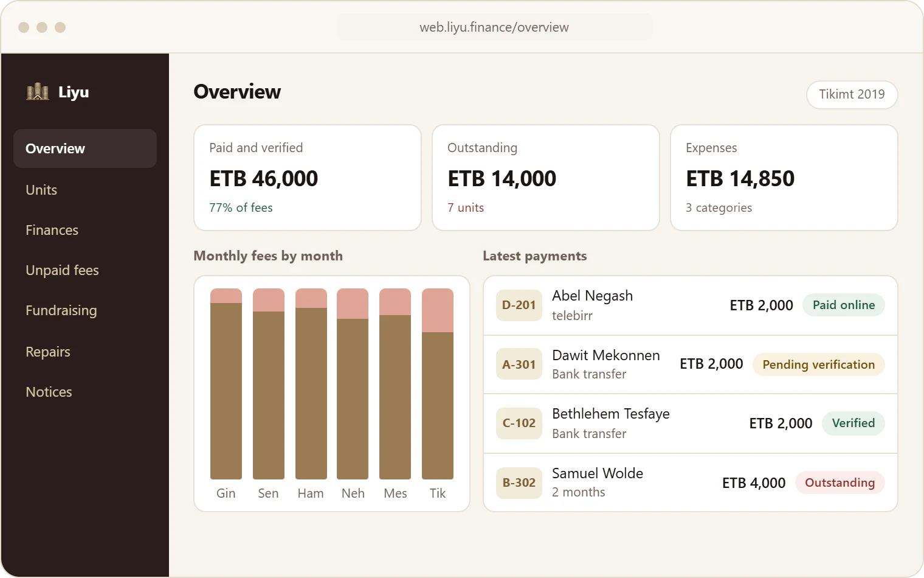Click the D-201 unit badge
Image resolution: width=924 pixels, height=578 pixels.
519,305
